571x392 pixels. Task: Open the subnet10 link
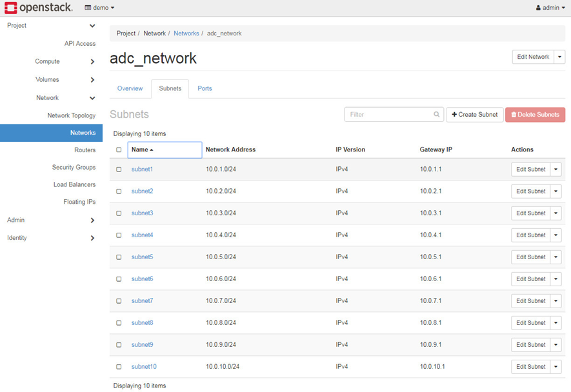[144, 367]
